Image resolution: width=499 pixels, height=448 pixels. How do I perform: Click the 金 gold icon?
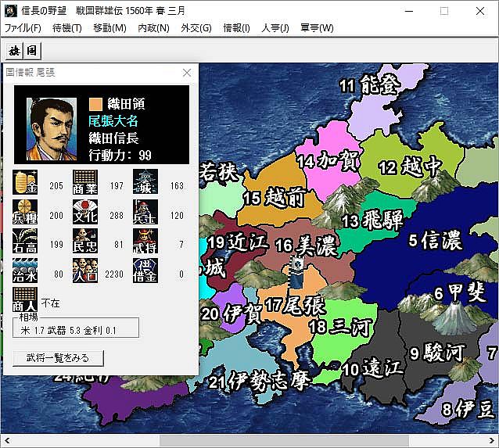(25, 182)
